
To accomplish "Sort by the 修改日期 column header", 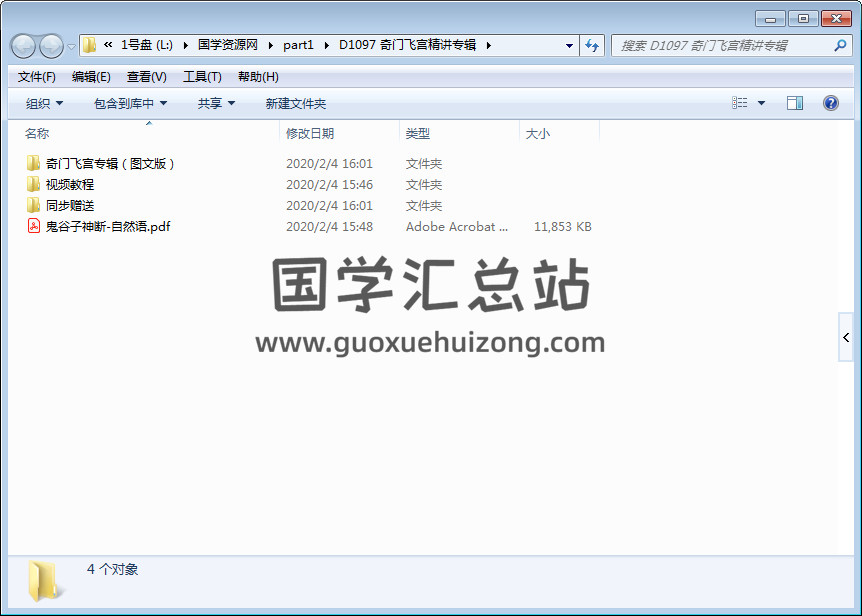I will 310,133.
